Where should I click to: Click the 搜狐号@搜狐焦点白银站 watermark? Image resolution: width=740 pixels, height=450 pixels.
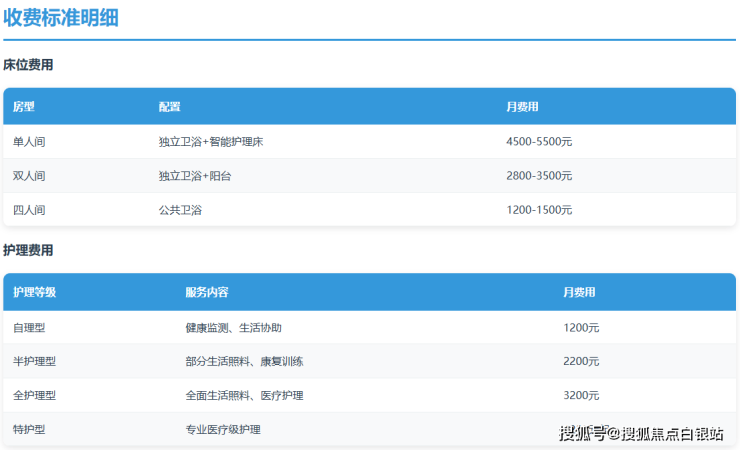(x=641, y=433)
